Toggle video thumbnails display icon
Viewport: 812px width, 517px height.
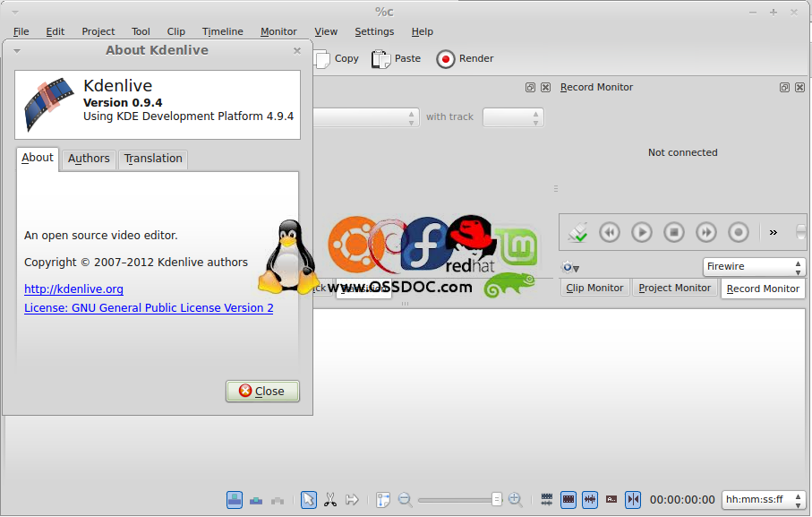[x=568, y=500]
